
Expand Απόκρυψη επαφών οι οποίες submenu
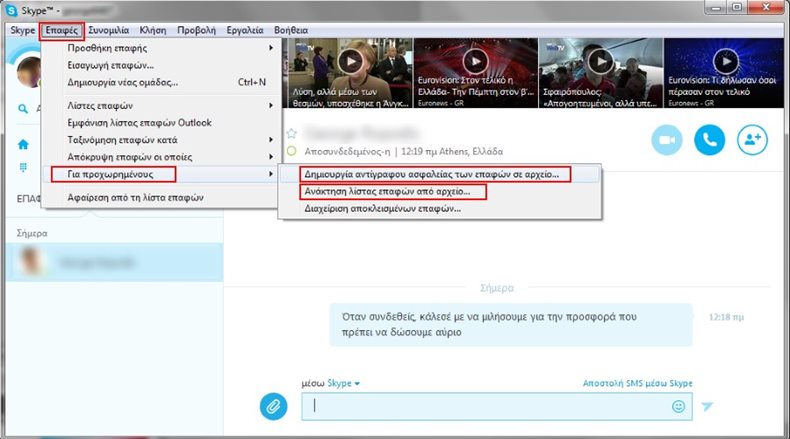point(161,157)
